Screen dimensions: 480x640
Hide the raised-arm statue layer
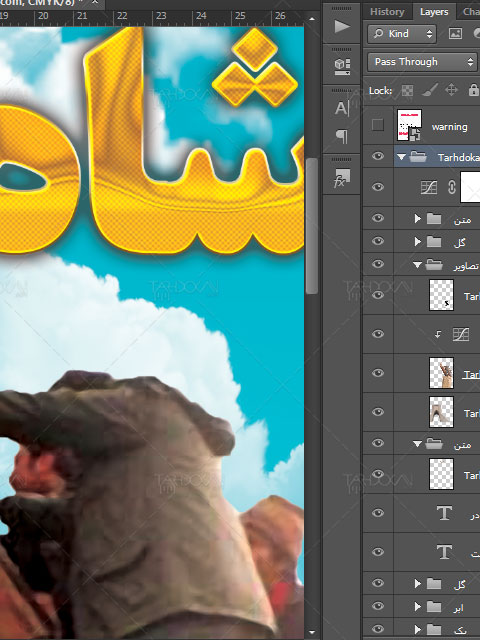(x=378, y=373)
